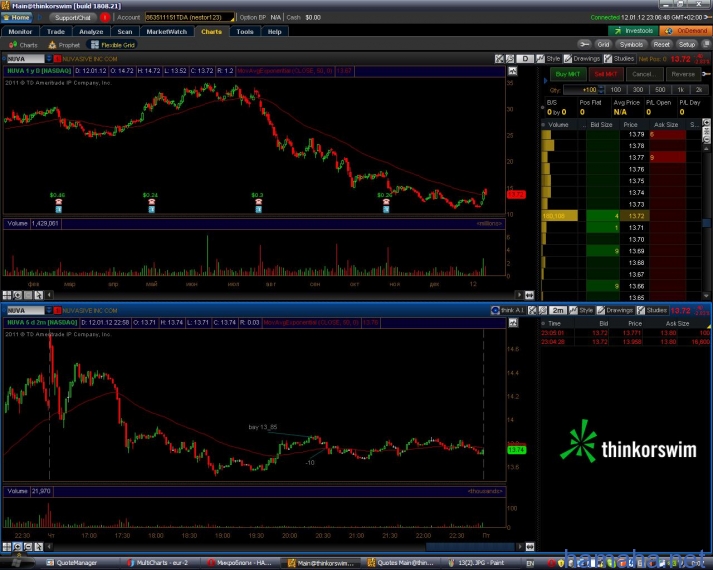This screenshot has width=713, height=570.
Task: Click the wrench icon next to Reverse
Action: pos(706,74)
